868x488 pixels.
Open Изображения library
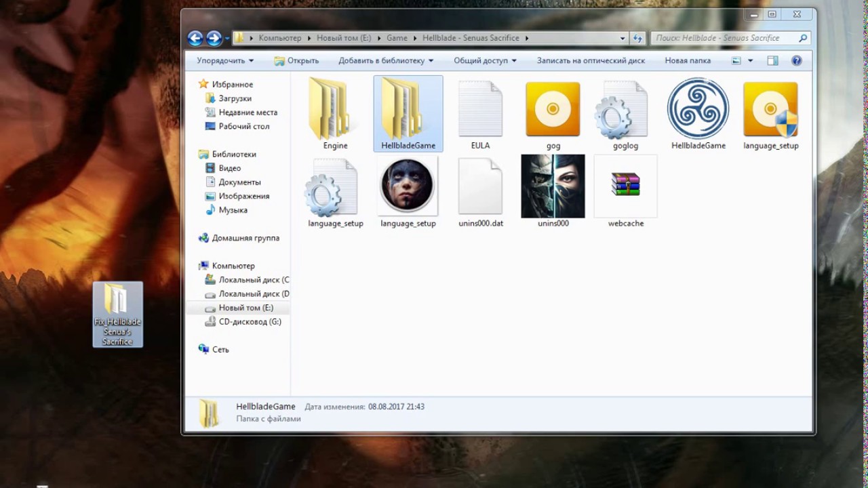click(x=244, y=196)
